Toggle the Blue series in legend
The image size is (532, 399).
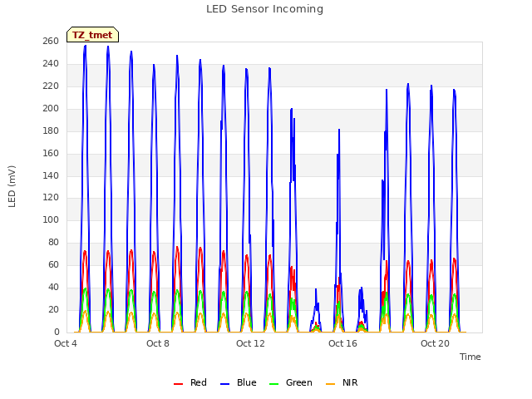click(x=239, y=382)
